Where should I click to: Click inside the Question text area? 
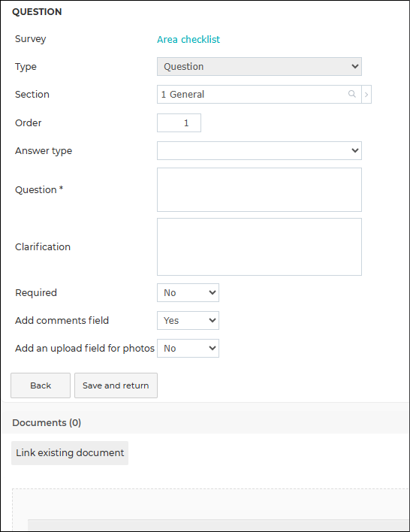click(259, 189)
